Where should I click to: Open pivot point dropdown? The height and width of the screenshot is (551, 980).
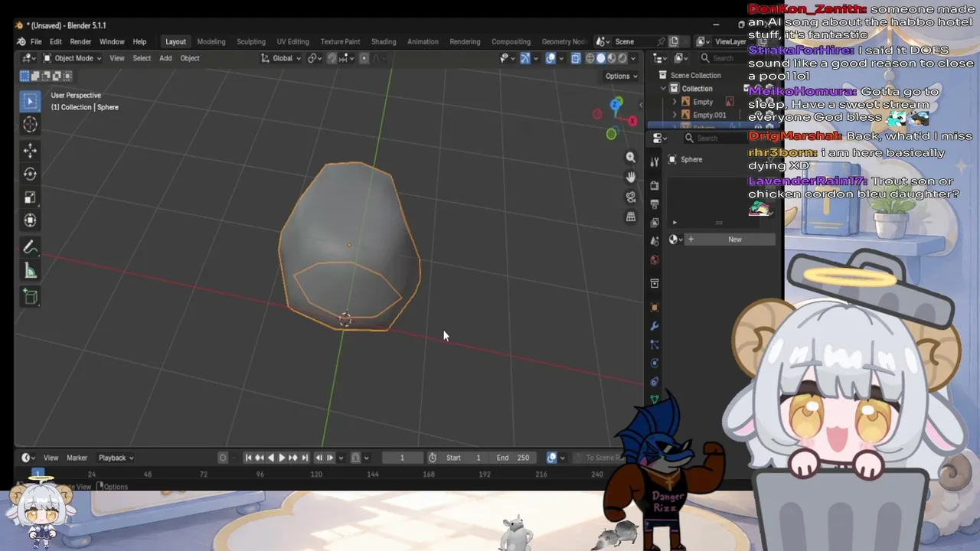pos(315,58)
